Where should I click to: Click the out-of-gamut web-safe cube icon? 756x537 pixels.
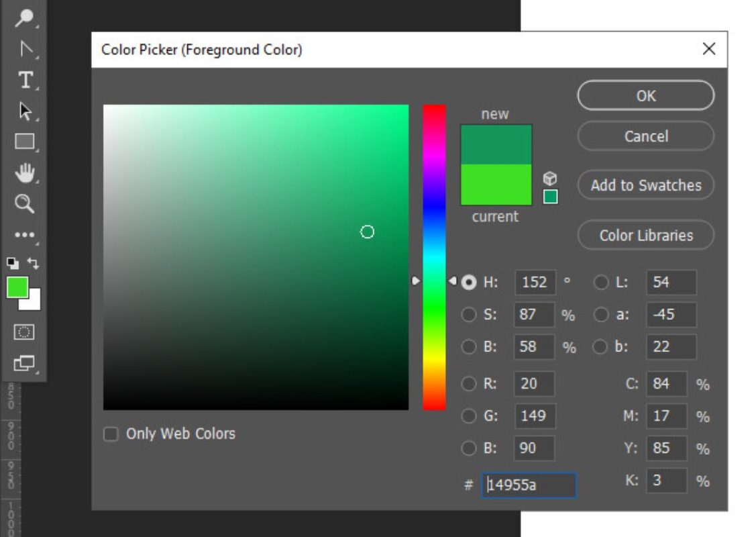point(550,179)
